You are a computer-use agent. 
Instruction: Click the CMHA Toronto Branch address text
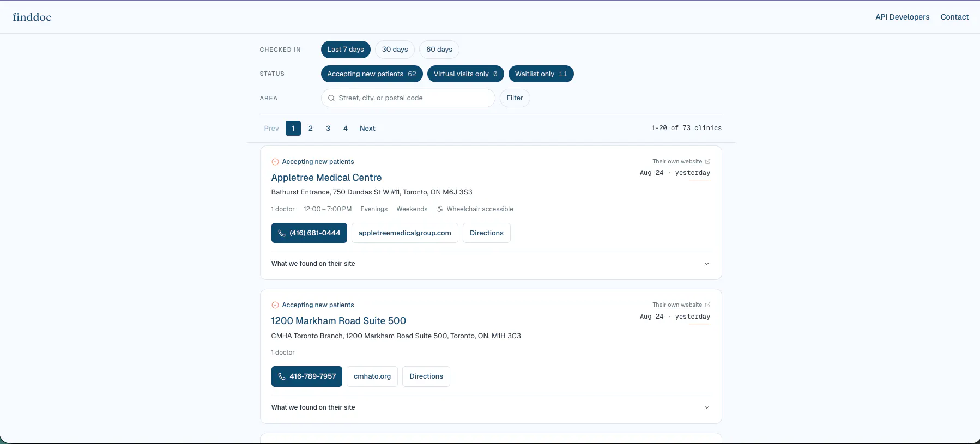396,336
